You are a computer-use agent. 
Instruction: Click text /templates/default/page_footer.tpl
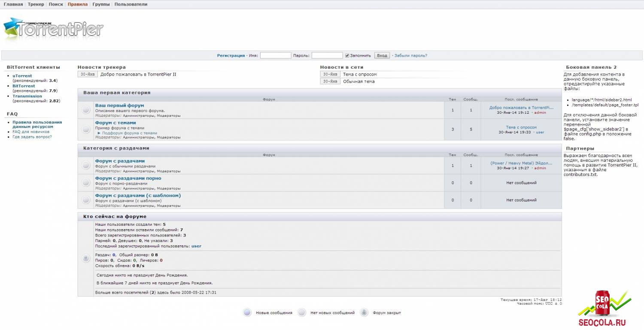[x=605, y=105]
